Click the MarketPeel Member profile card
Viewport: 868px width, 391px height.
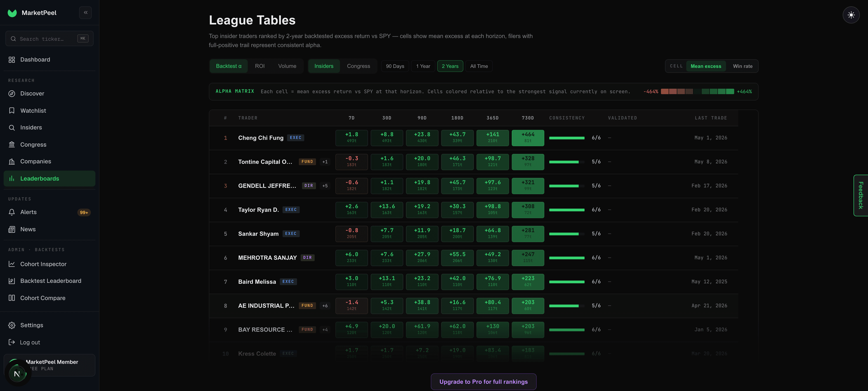(50, 365)
